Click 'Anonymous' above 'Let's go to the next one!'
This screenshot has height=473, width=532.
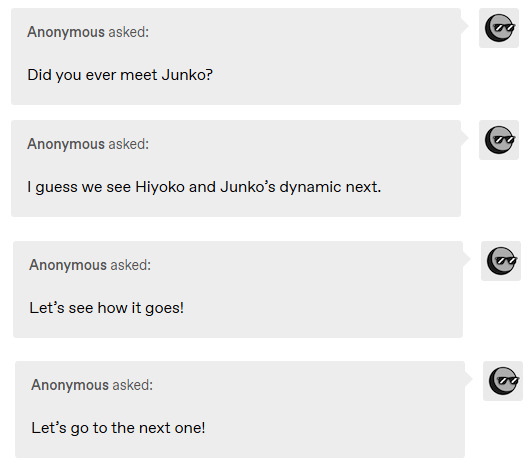(70, 385)
